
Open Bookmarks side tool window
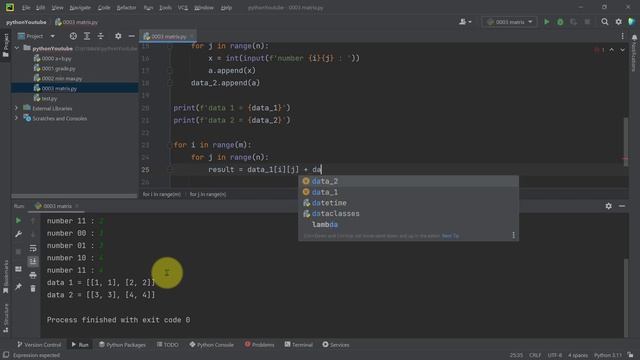(x=5, y=276)
